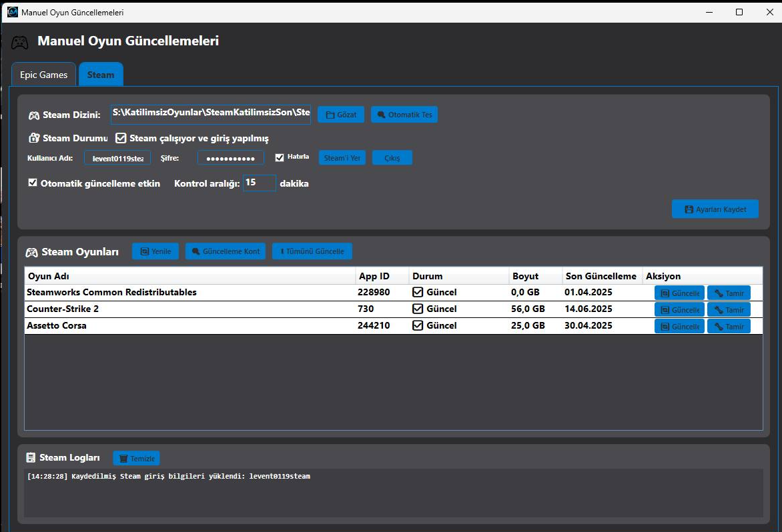Switch to the Epic Games tab

(x=44, y=75)
